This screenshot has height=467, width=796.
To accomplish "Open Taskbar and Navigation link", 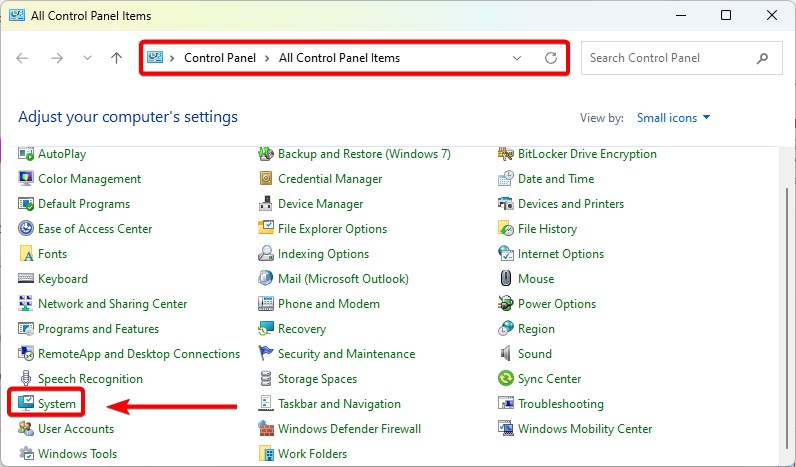I will click(x=340, y=404).
